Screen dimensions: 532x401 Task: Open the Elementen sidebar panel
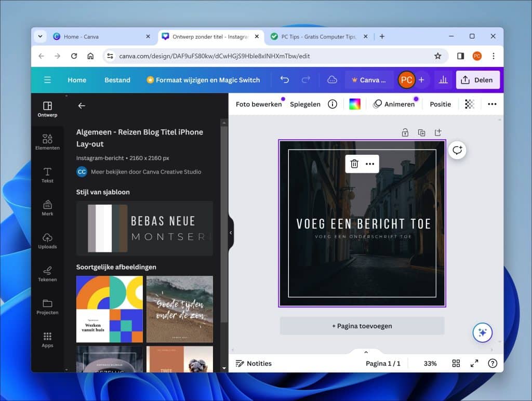(x=47, y=142)
